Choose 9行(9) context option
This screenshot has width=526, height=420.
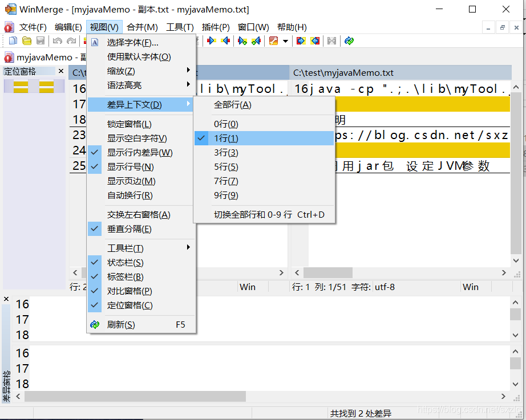click(264, 195)
